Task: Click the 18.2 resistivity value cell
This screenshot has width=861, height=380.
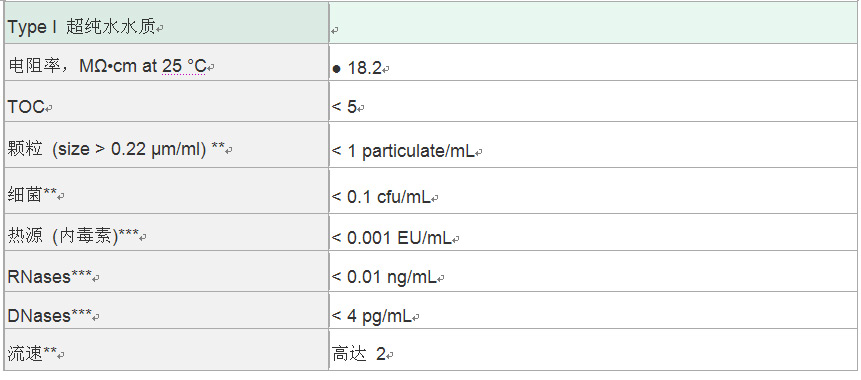Action: (x=594, y=63)
